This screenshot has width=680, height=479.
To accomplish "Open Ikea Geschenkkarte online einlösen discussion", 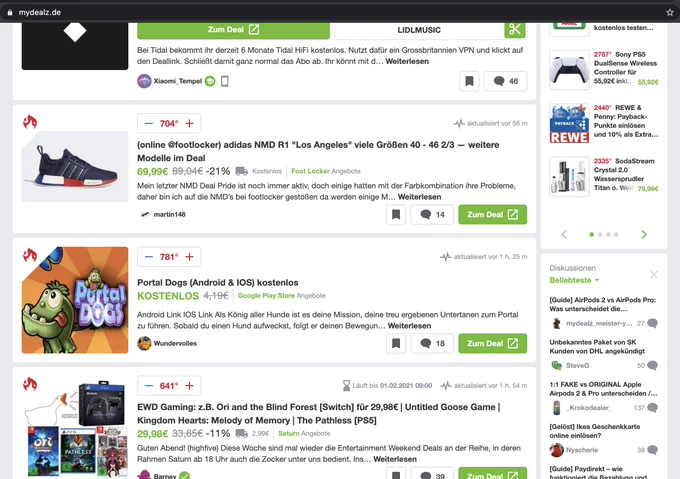I will (x=595, y=431).
